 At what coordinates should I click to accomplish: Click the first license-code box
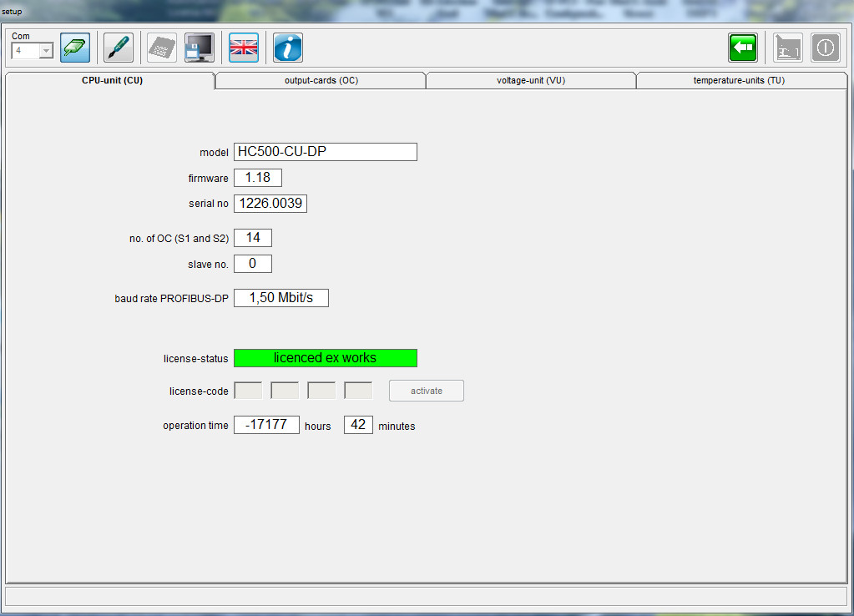pyautogui.click(x=248, y=391)
